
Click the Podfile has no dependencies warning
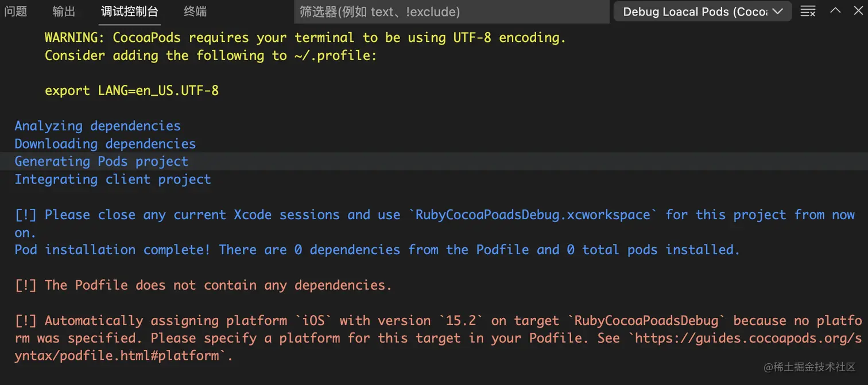click(x=203, y=285)
